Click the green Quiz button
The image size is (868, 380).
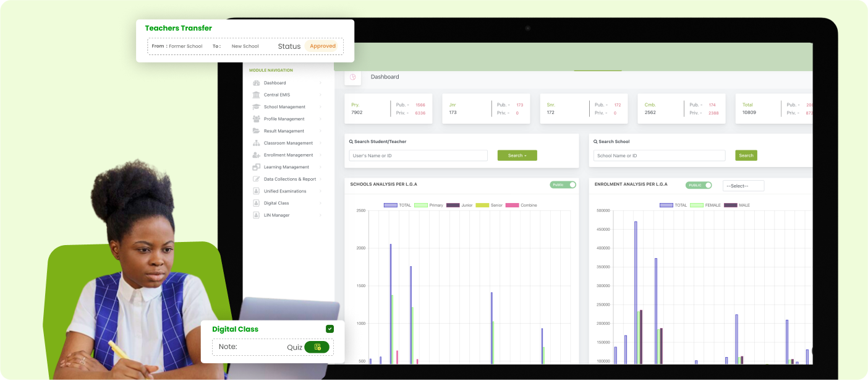317,347
